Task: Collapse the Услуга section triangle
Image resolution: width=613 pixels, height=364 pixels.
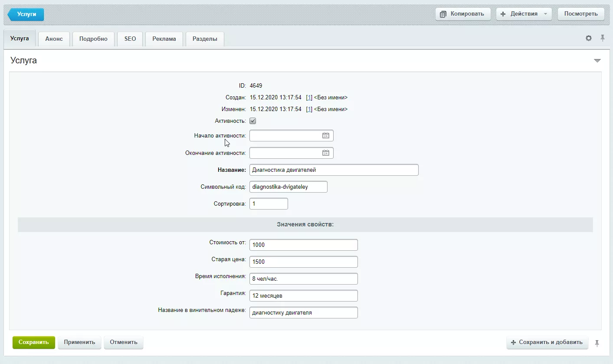Action: [x=597, y=61]
